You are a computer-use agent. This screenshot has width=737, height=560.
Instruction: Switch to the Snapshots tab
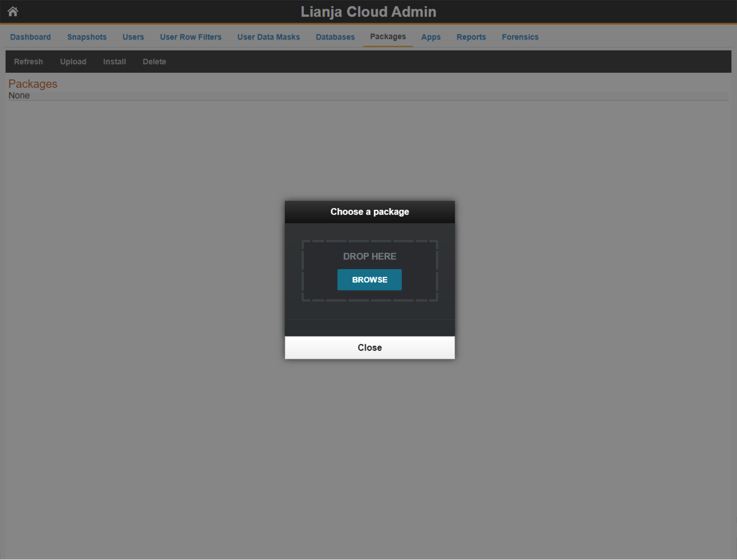point(87,37)
